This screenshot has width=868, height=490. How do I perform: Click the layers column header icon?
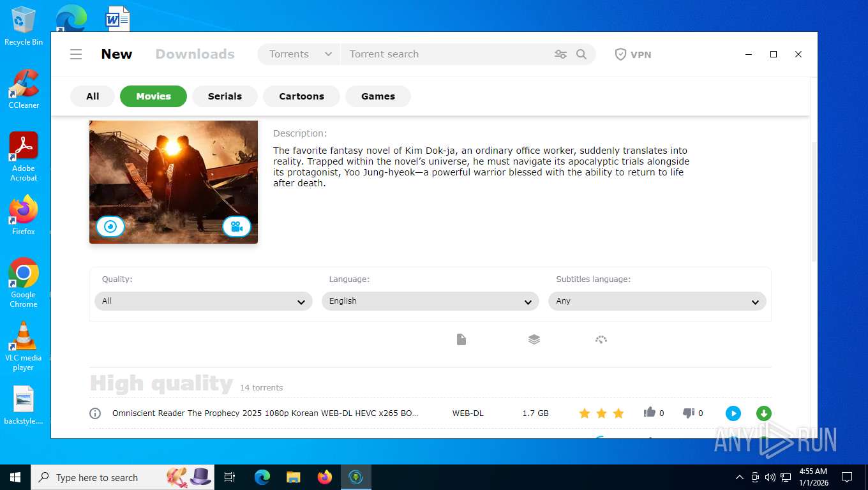point(534,339)
